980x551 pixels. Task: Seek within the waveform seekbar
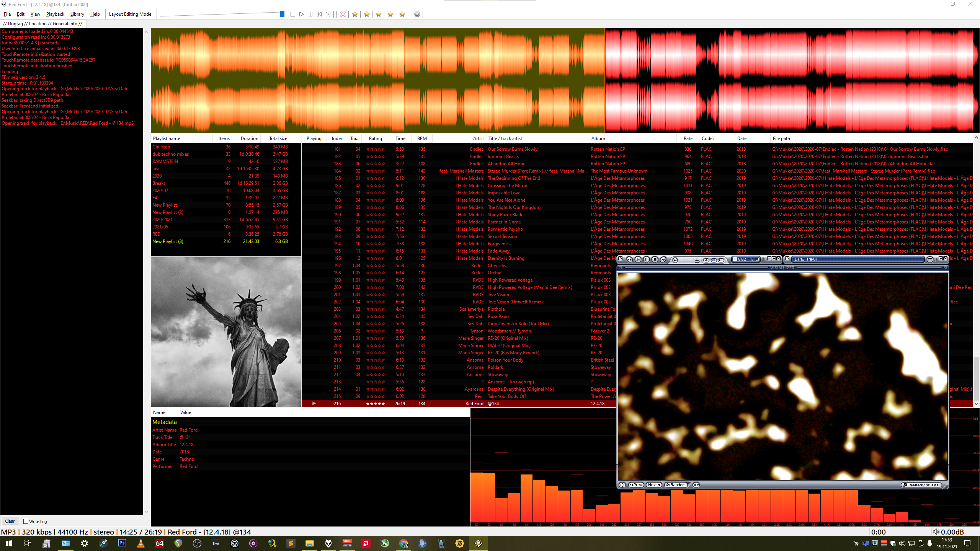click(x=565, y=80)
